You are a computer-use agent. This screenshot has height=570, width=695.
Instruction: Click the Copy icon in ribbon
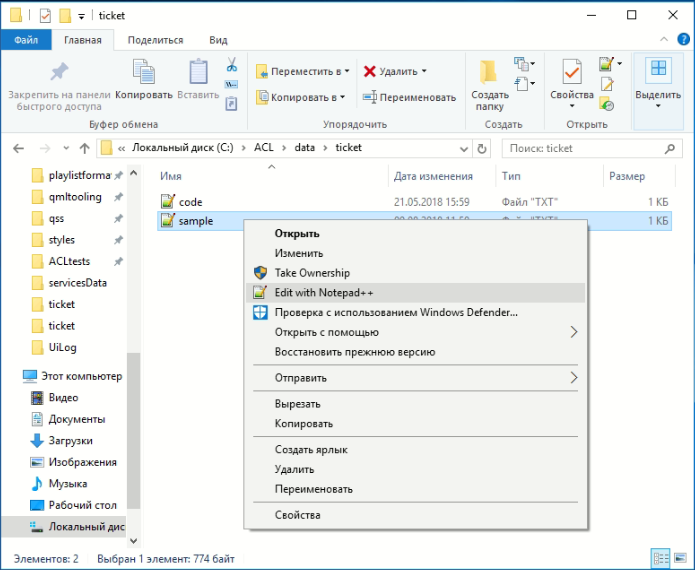tap(144, 81)
